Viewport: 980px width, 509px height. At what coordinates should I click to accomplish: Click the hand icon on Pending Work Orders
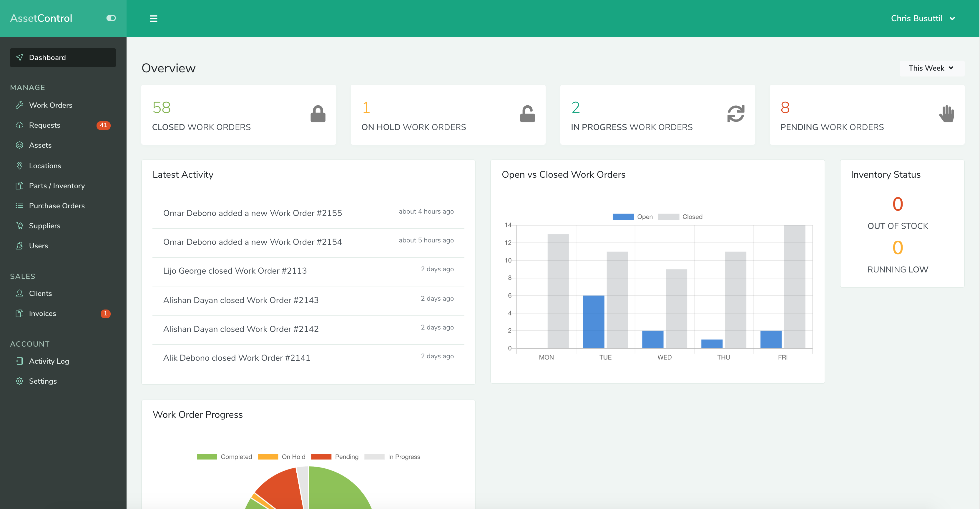coord(946,114)
